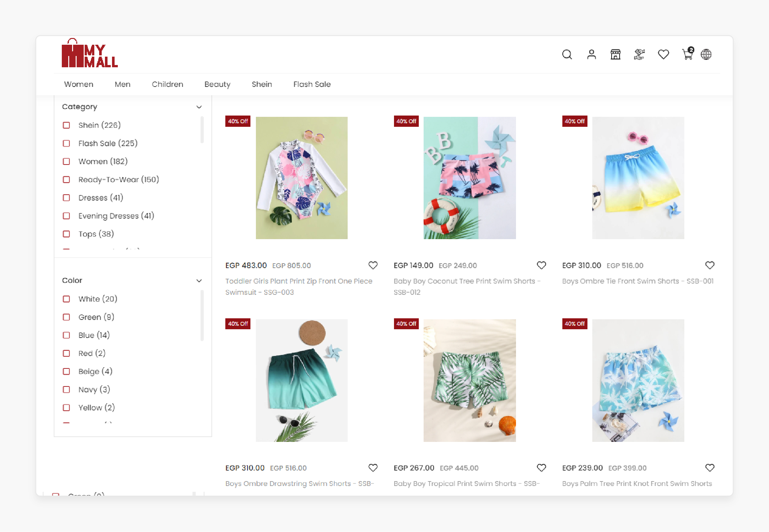Image resolution: width=769 pixels, height=532 pixels.
Task: Click the EGP 149.00 price
Action: 413,266
